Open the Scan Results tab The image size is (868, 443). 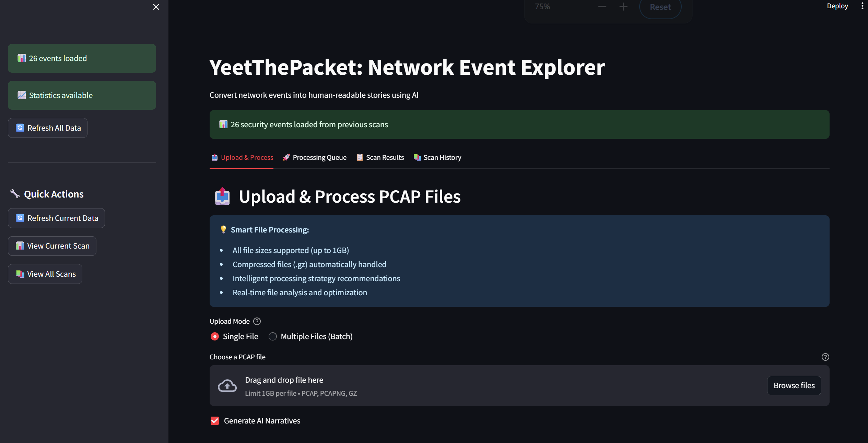[x=380, y=157]
